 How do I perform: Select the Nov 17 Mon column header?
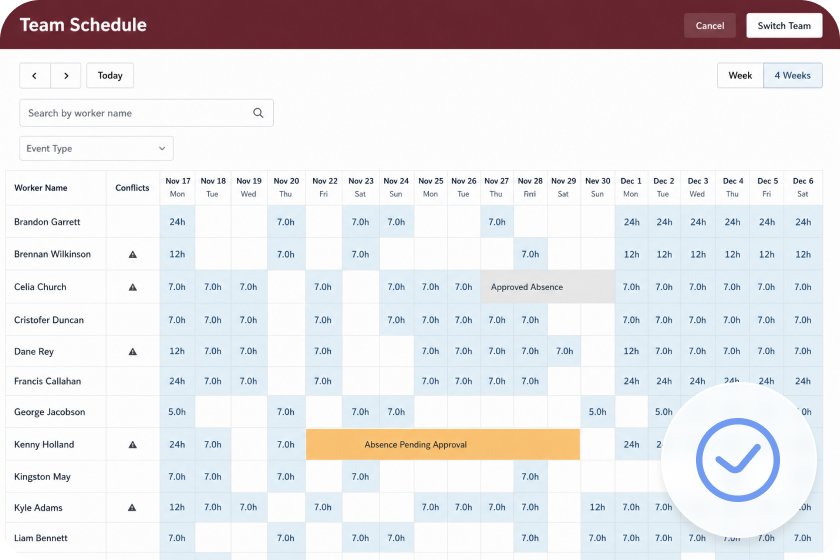point(178,188)
